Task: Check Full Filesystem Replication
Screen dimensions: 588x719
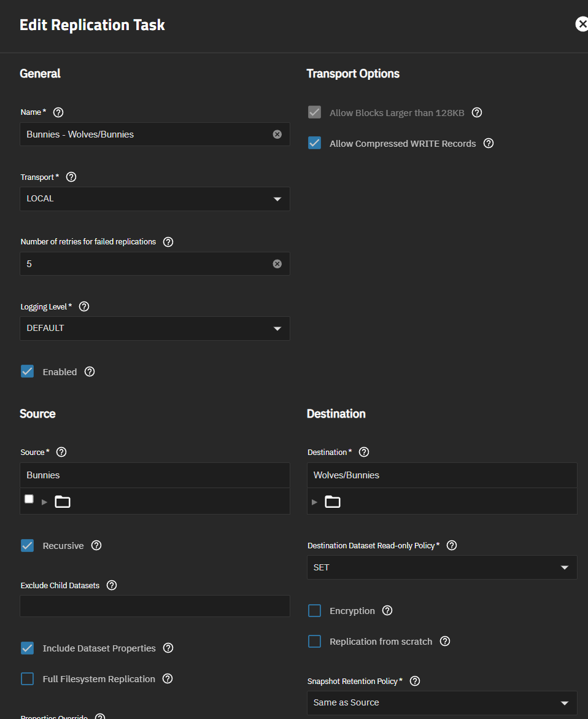Action: (28, 678)
